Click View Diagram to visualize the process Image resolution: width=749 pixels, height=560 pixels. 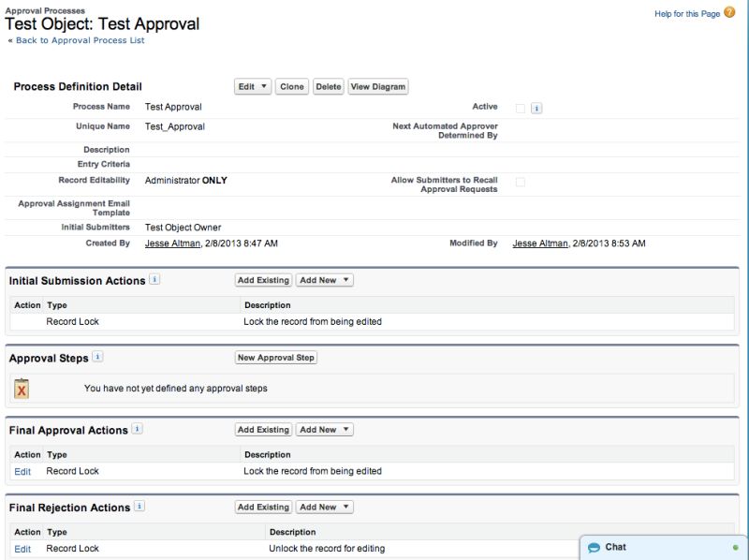(376, 86)
